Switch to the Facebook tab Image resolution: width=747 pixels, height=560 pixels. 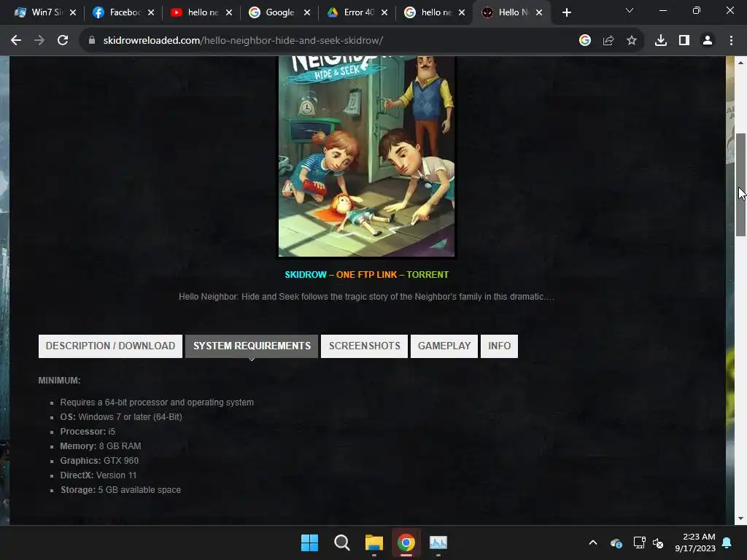click(117, 12)
